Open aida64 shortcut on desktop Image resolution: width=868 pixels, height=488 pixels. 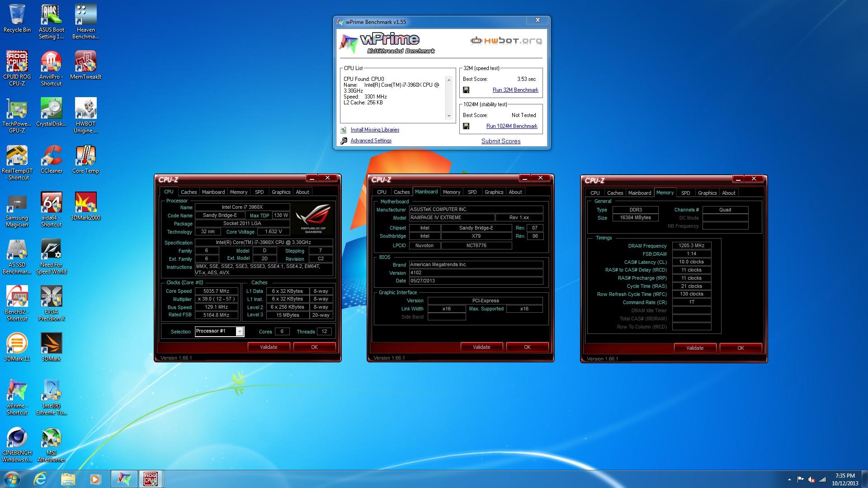coord(51,209)
